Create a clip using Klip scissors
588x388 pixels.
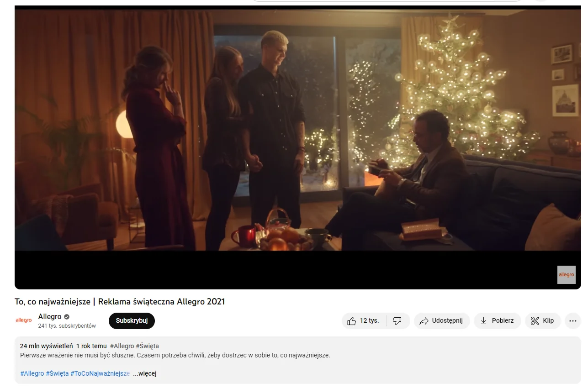click(x=543, y=320)
